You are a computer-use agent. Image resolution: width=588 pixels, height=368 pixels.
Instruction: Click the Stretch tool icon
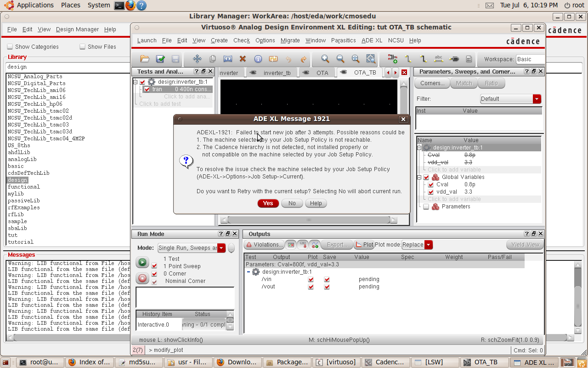228,59
